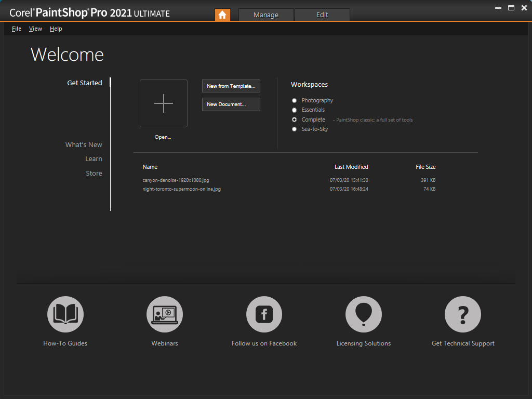Select the Photography workspace

coord(294,100)
